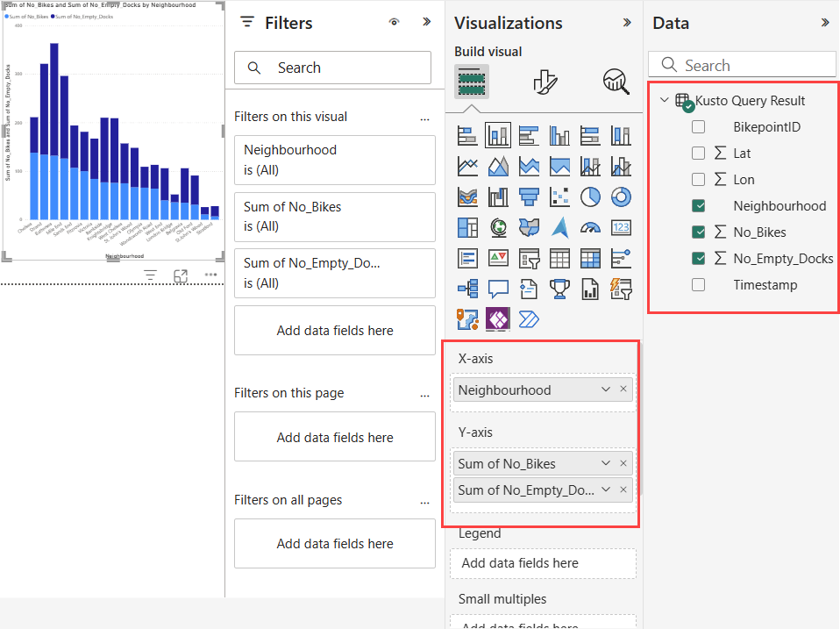Remove Sum of No_Bikes from Y-axis

(623, 463)
